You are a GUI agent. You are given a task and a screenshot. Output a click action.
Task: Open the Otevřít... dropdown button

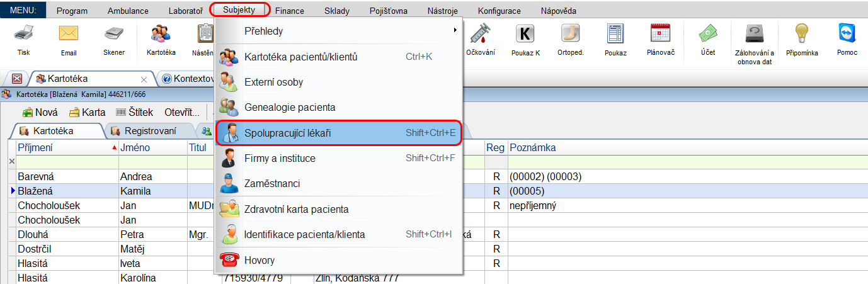pos(181,113)
